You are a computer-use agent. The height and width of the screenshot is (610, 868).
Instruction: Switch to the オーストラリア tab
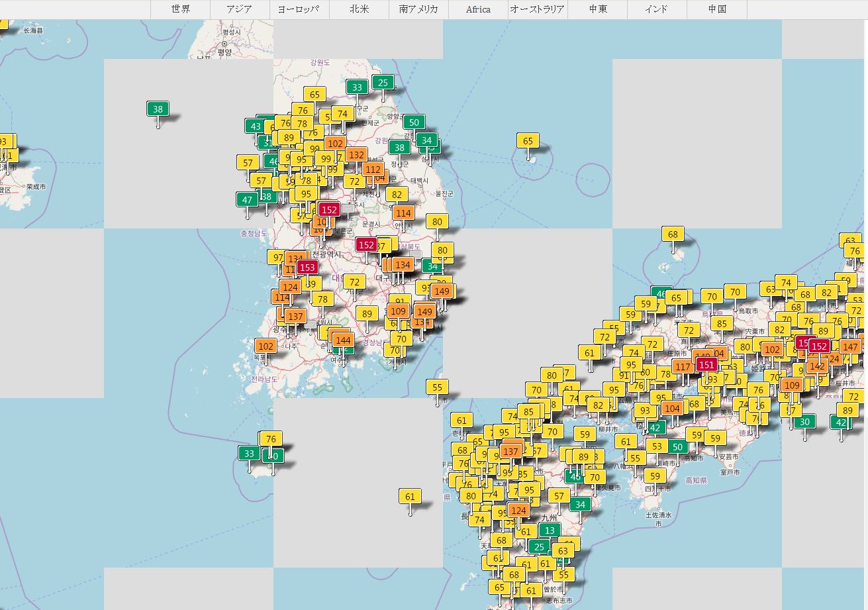pos(538,9)
